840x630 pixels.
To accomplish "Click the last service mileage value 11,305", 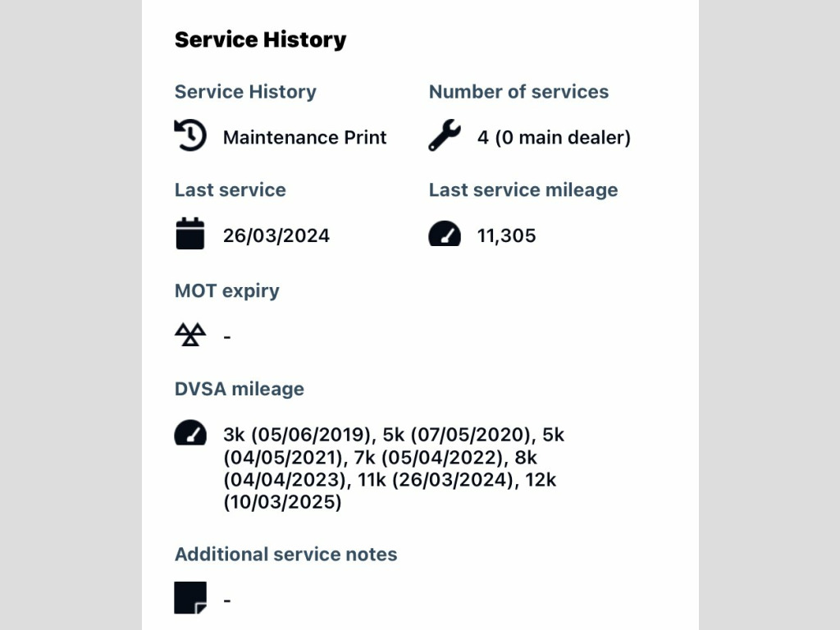I will (506, 235).
